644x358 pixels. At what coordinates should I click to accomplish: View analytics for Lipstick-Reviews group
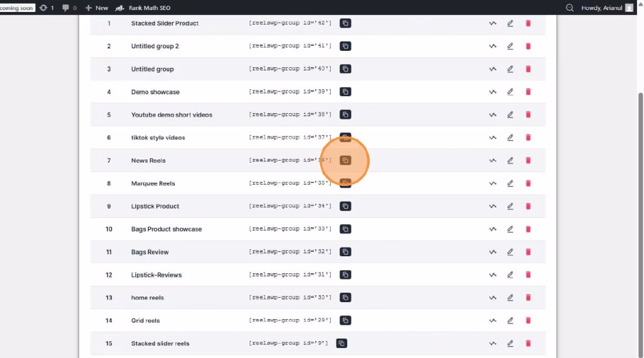[492, 275]
